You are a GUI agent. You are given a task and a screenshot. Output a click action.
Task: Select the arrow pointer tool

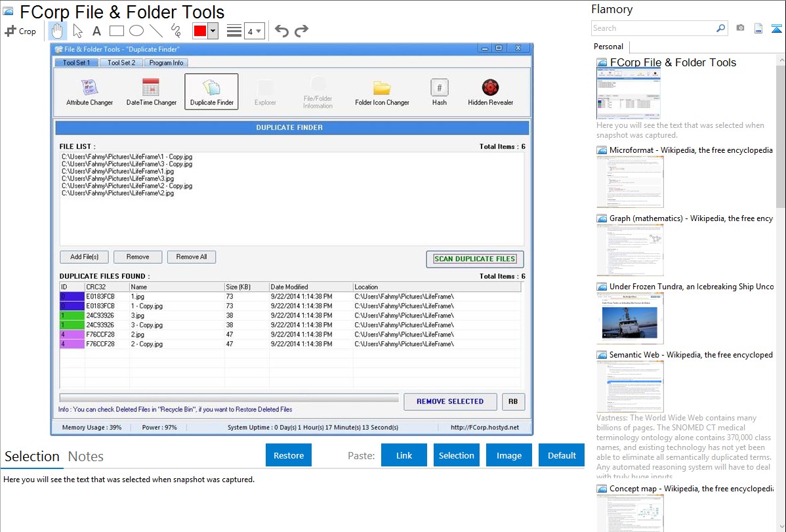tap(77, 31)
